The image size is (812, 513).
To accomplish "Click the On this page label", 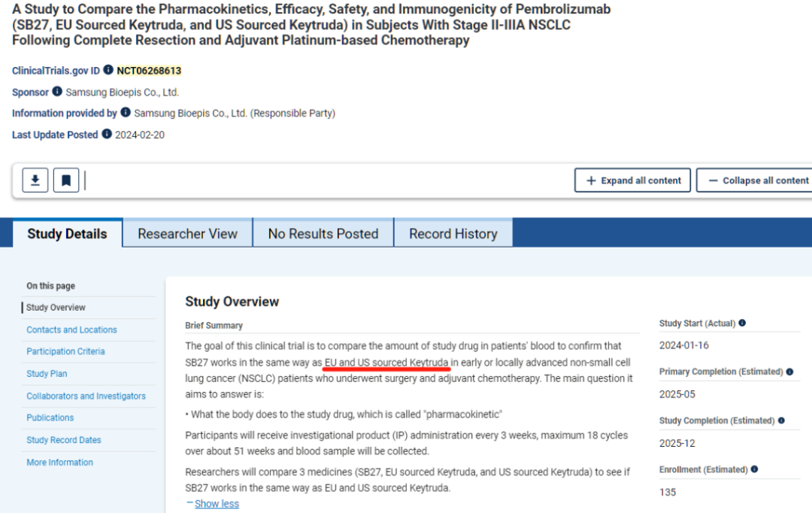I will 51,286.
